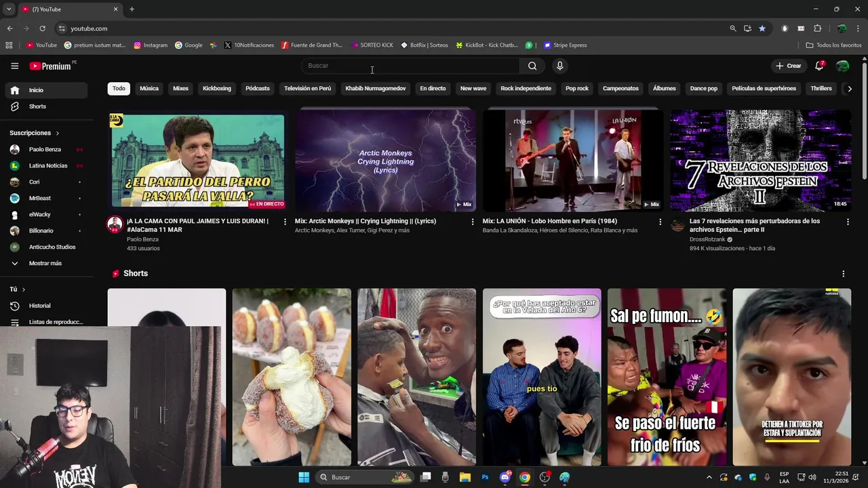This screenshot has width=868, height=488.
Task: Open Shorts in the sidebar
Action: (46, 106)
